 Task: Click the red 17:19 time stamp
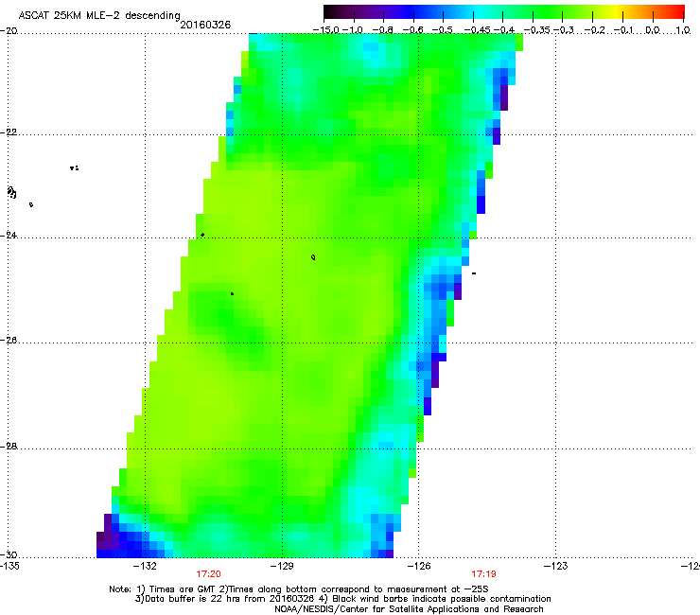pos(484,574)
